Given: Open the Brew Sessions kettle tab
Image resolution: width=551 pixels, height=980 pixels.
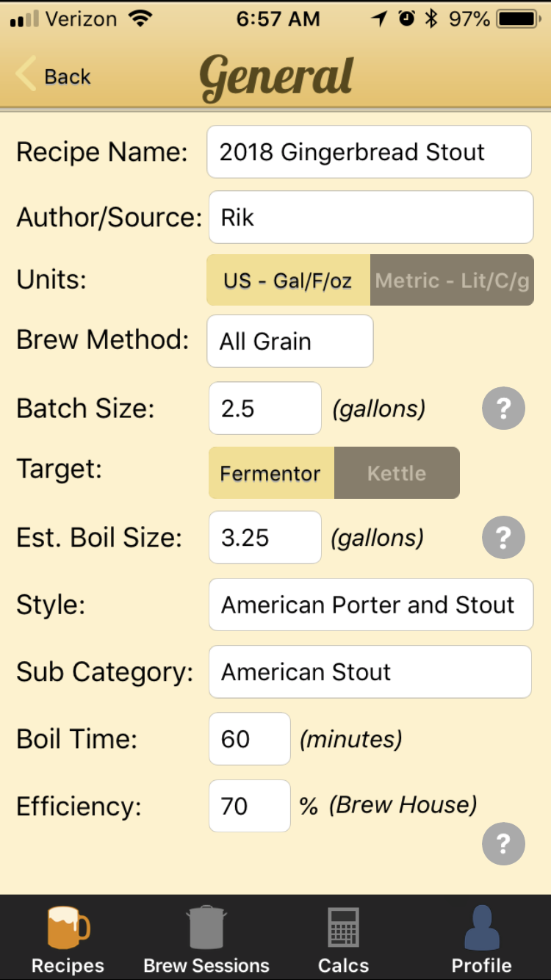Looking at the screenshot, I should click(x=206, y=939).
